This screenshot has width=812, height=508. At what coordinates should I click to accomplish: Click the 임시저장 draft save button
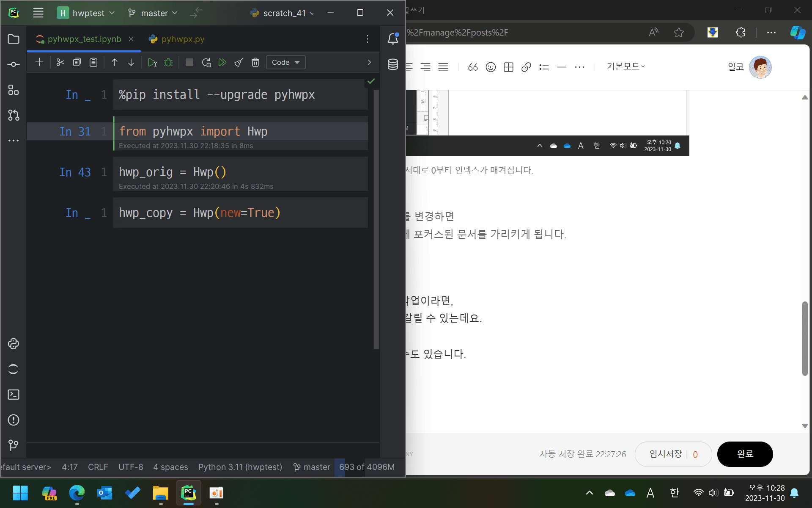[x=666, y=454]
